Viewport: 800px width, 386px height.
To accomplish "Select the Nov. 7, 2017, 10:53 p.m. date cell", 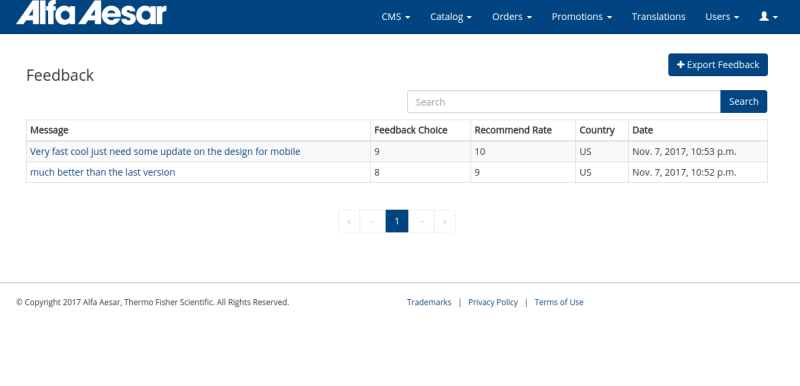I will [x=697, y=151].
